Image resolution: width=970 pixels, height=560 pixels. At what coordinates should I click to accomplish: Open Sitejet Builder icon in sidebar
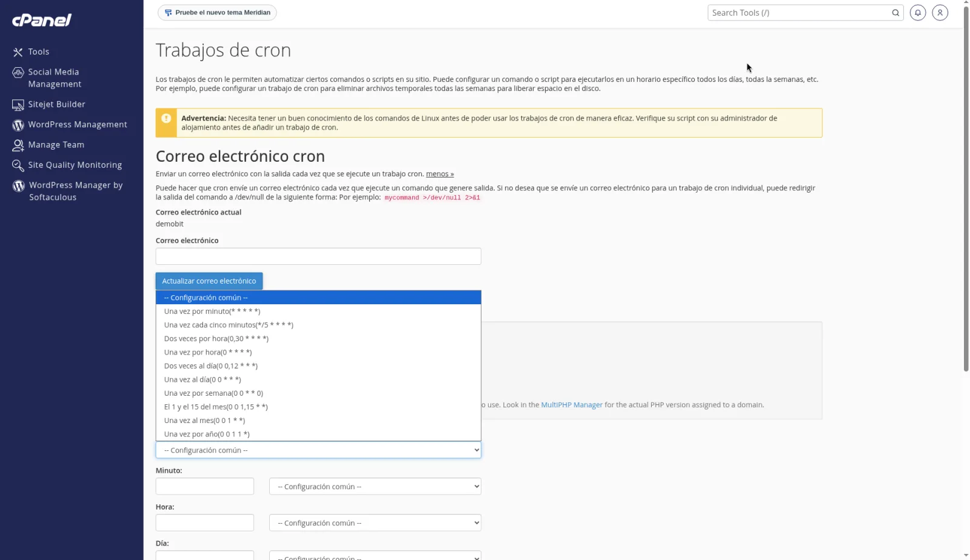pyautogui.click(x=18, y=105)
